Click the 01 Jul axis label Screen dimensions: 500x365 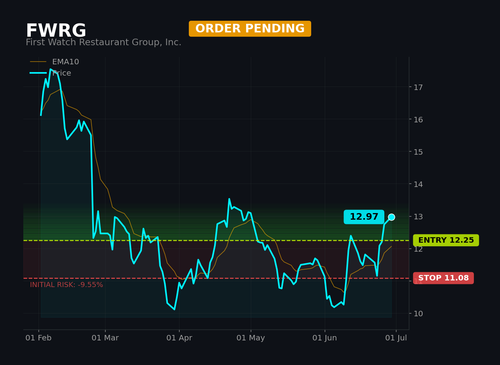click(396, 338)
